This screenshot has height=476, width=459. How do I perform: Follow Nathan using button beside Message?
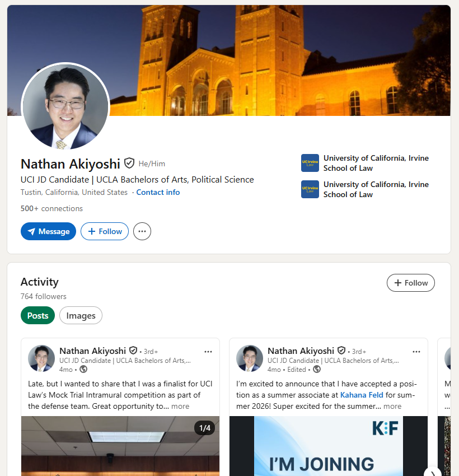105,231
